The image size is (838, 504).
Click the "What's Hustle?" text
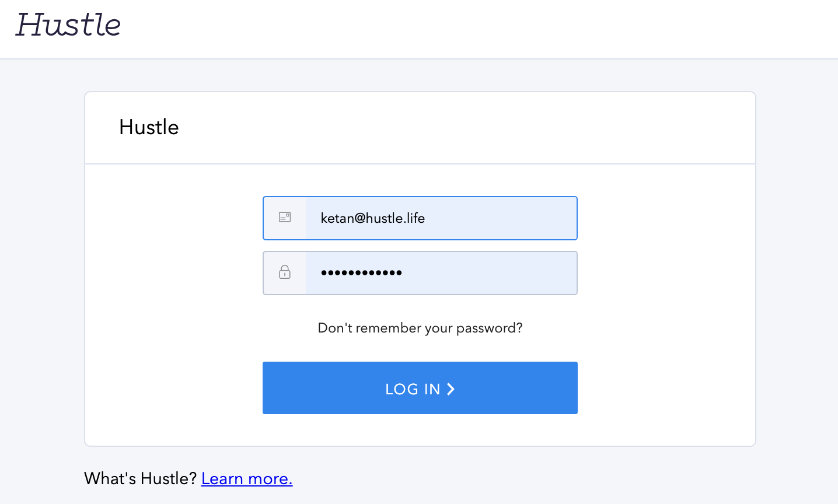click(141, 479)
